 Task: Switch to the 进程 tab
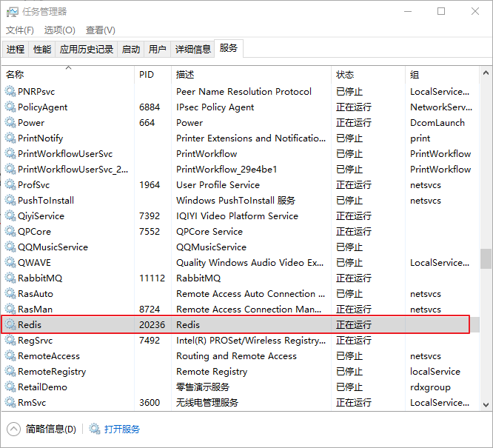[16, 50]
